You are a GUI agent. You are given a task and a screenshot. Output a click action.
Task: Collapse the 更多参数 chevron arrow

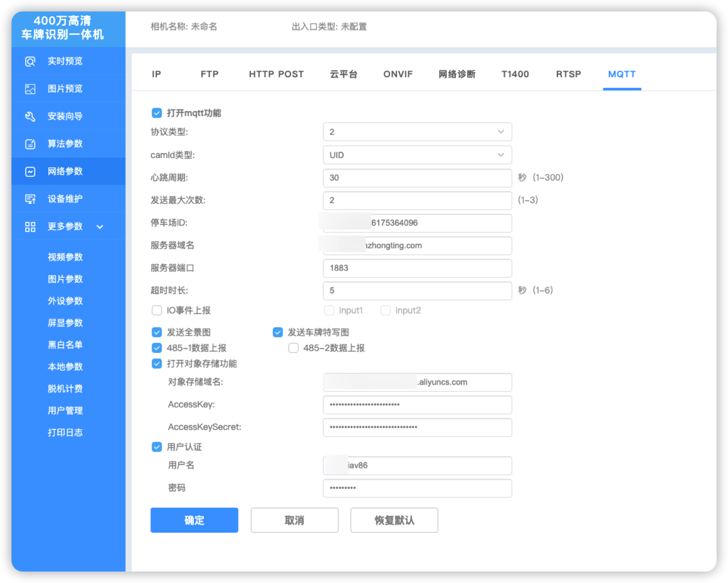point(100,227)
